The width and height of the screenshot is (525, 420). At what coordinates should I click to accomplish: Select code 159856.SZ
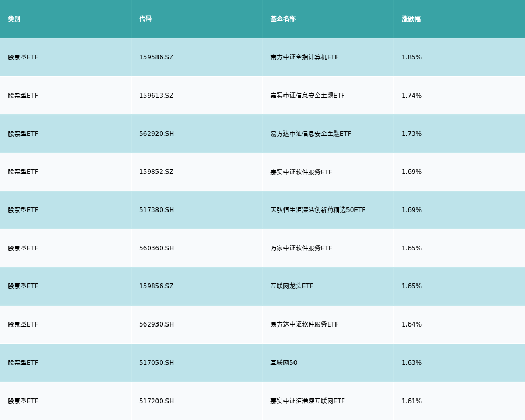156,286
